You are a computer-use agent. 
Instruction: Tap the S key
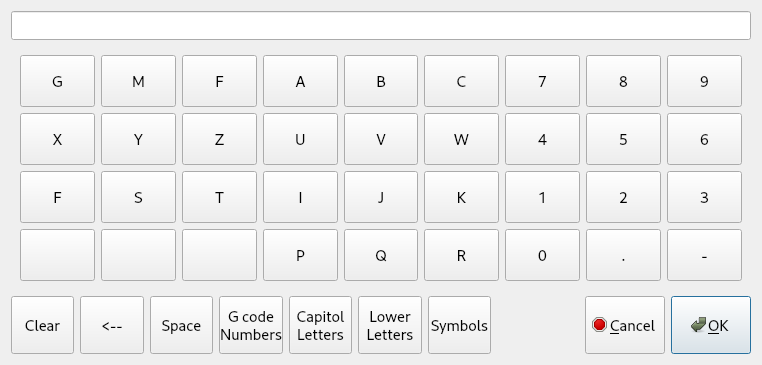click(138, 197)
